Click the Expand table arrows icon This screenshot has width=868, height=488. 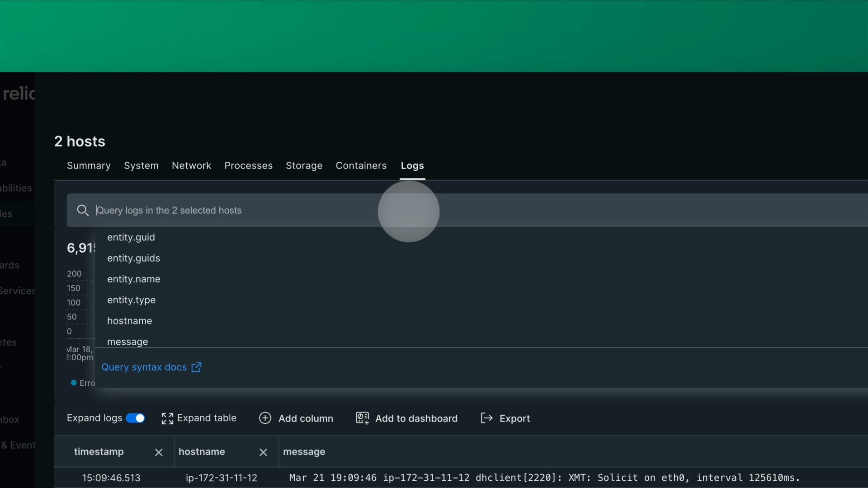[x=167, y=419]
